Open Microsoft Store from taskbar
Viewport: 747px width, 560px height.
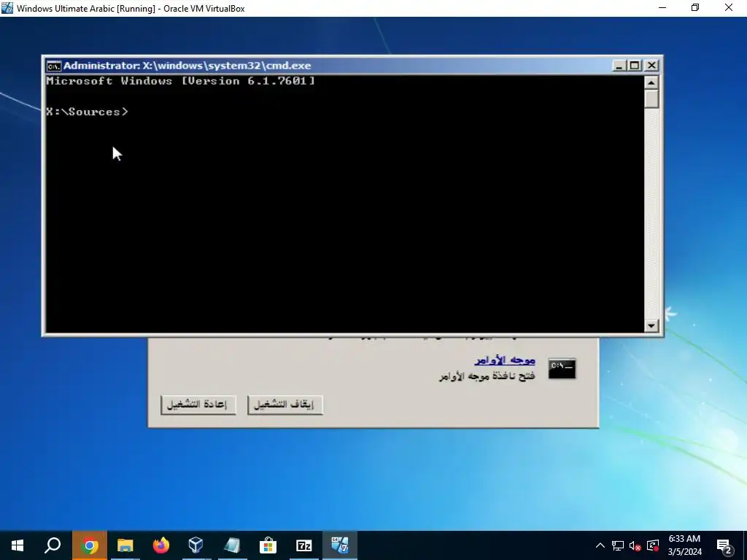tap(268, 545)
